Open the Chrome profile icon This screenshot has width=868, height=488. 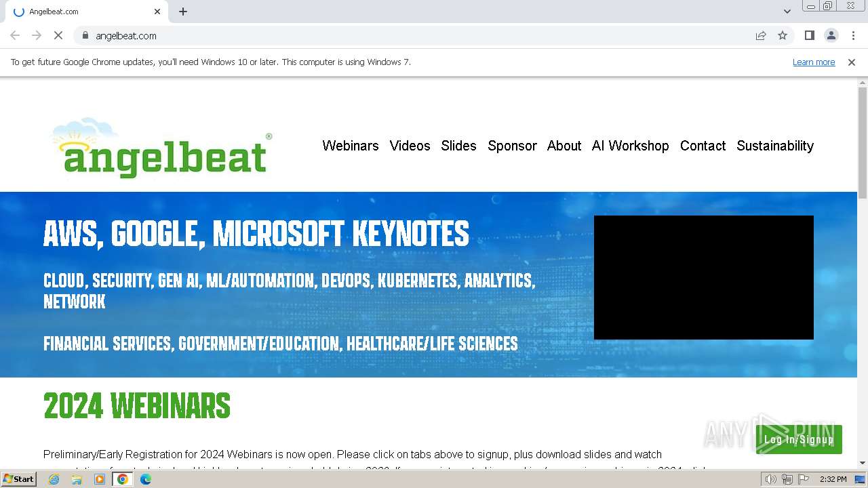[x=831, y=35]
